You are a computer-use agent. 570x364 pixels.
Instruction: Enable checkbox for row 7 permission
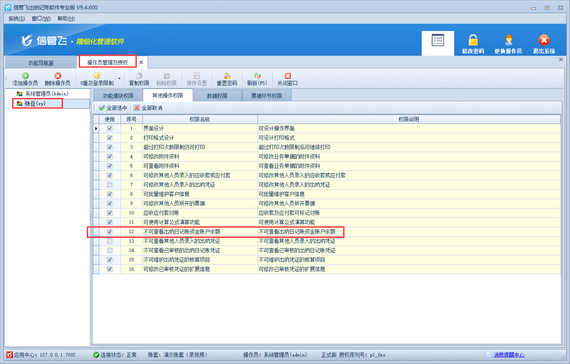click(x=110, y=185)
